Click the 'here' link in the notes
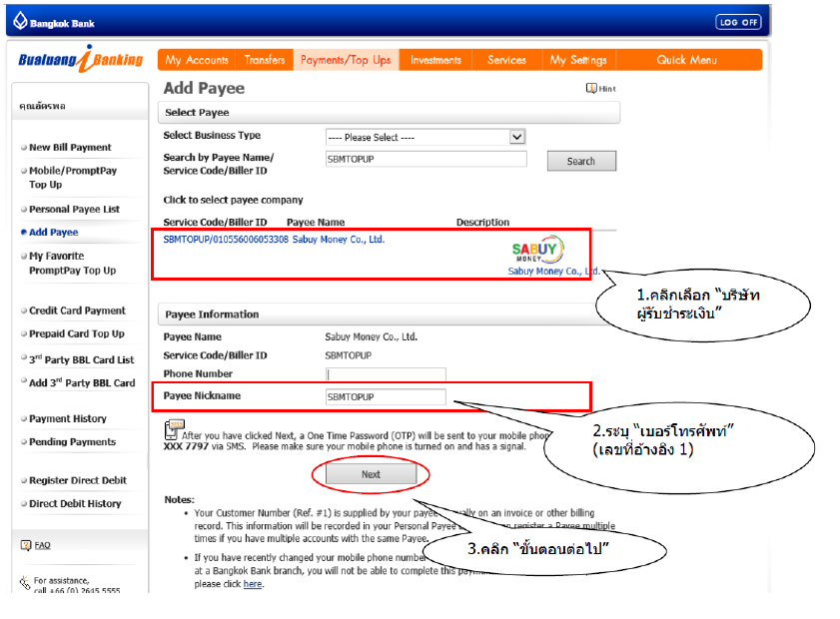This screenshot has width=840, height=619. point(253,584)
